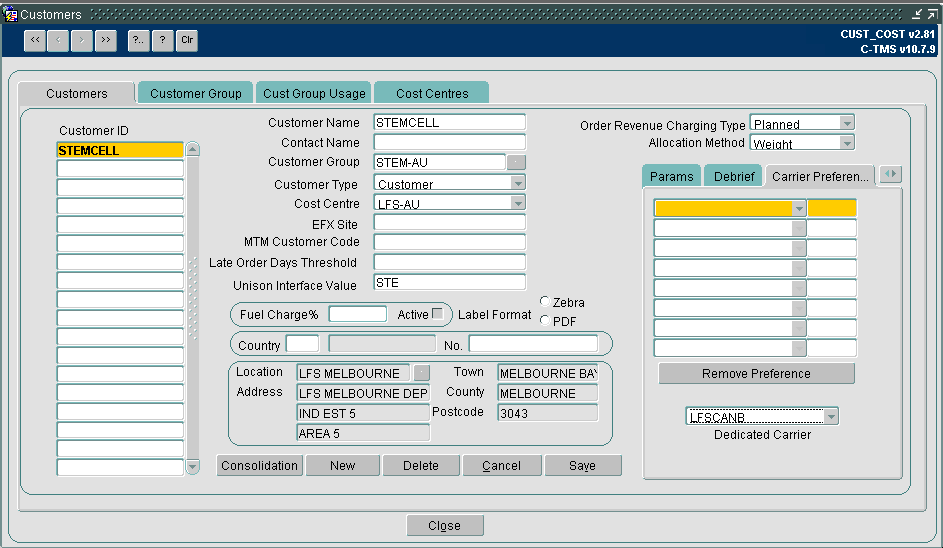Expand Order Revenue Charging Type dropdown
The height and width of the screenshot is (548, 943).
pyautogui.click(x=847, y=123)
